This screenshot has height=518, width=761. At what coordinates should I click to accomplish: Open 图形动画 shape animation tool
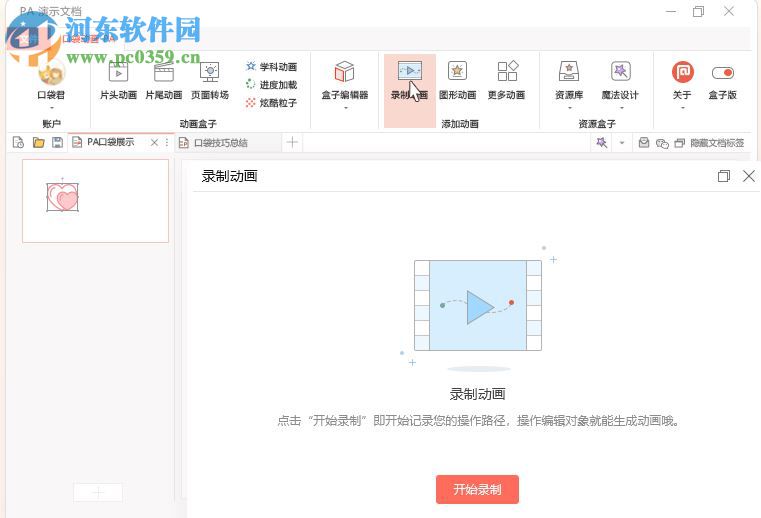point(457,80)
